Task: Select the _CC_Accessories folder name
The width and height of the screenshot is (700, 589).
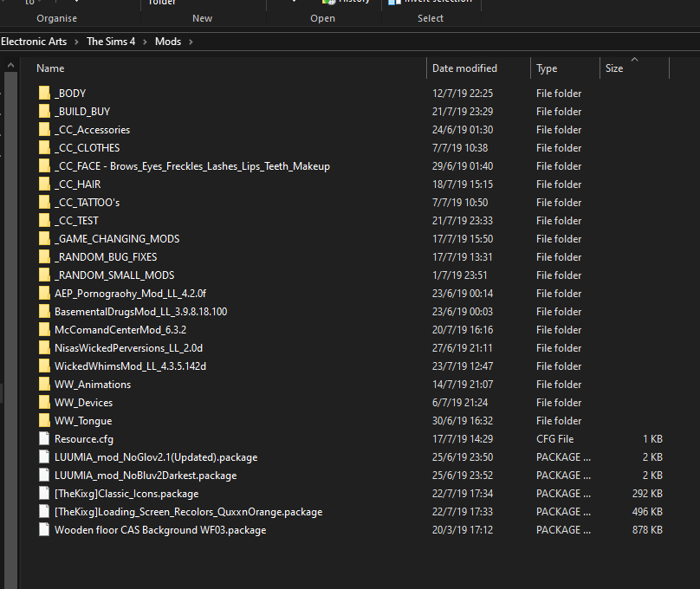Action: [x=92, y=130]
